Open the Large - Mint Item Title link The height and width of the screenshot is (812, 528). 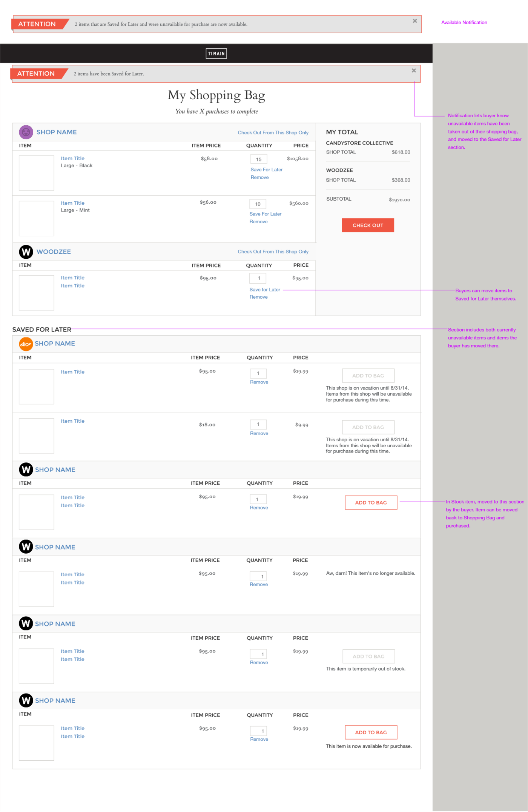click(x=73, y=203)
